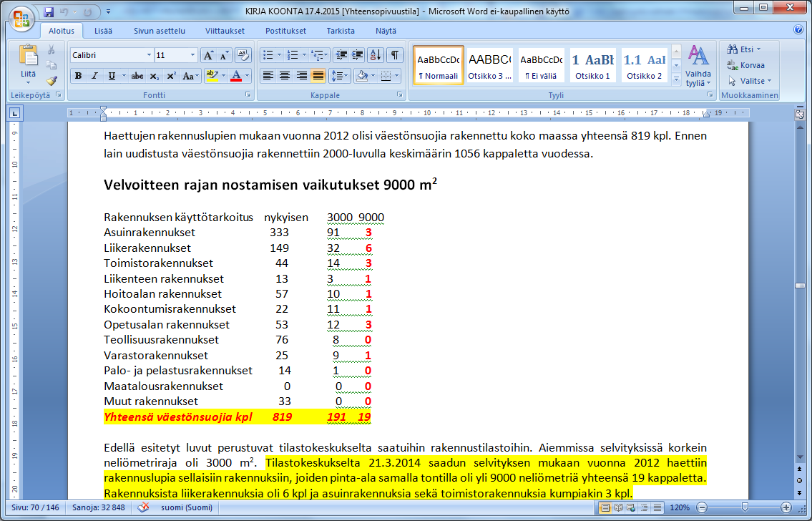Open the Lisää ribbon tab

[x=103, y=31]
